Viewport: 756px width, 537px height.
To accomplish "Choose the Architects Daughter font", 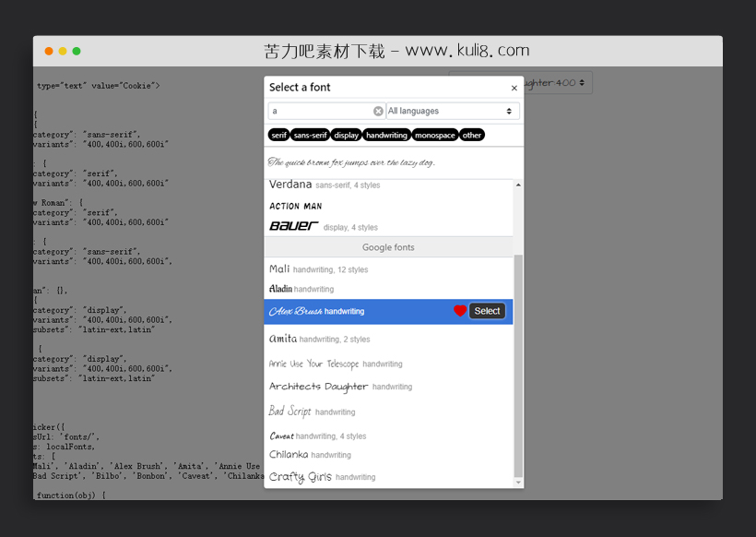I will pos(318,387).
